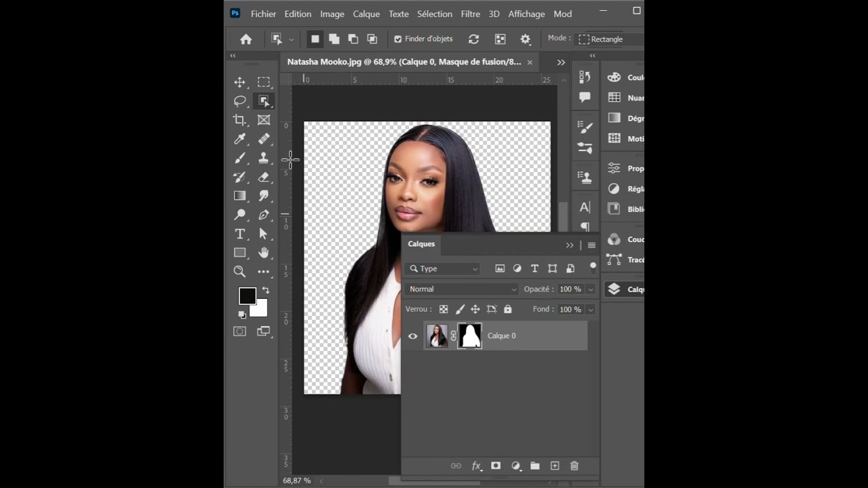Open the Filtre menu
The image size is (868, 488).
tap(471, 14)
